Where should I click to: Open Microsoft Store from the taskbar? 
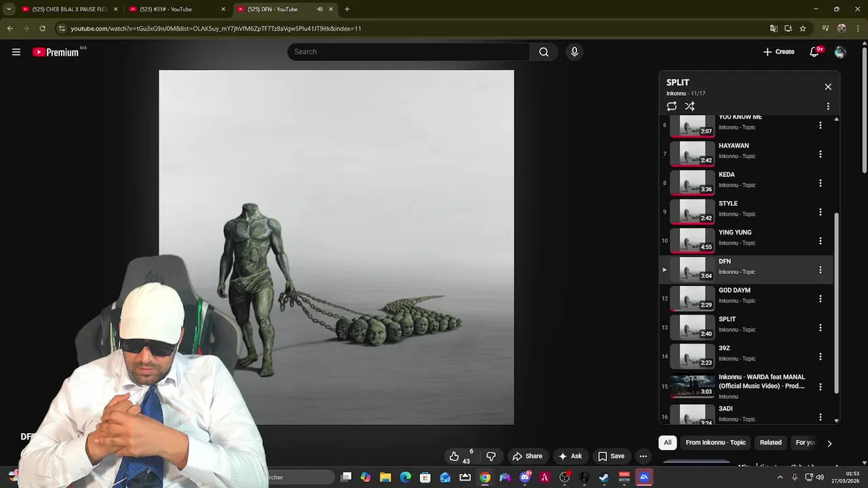tap(425, 477)
